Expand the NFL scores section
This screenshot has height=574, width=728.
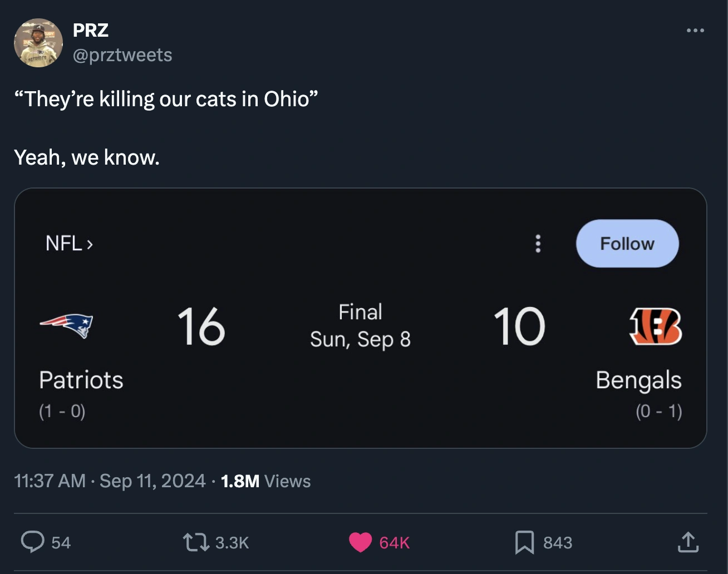[x=68, y=244]
